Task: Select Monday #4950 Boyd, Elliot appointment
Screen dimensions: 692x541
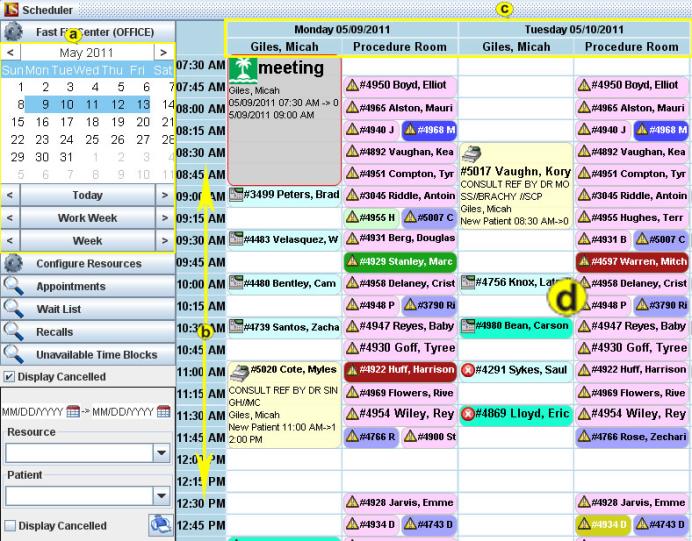Action: pos(400,85)
